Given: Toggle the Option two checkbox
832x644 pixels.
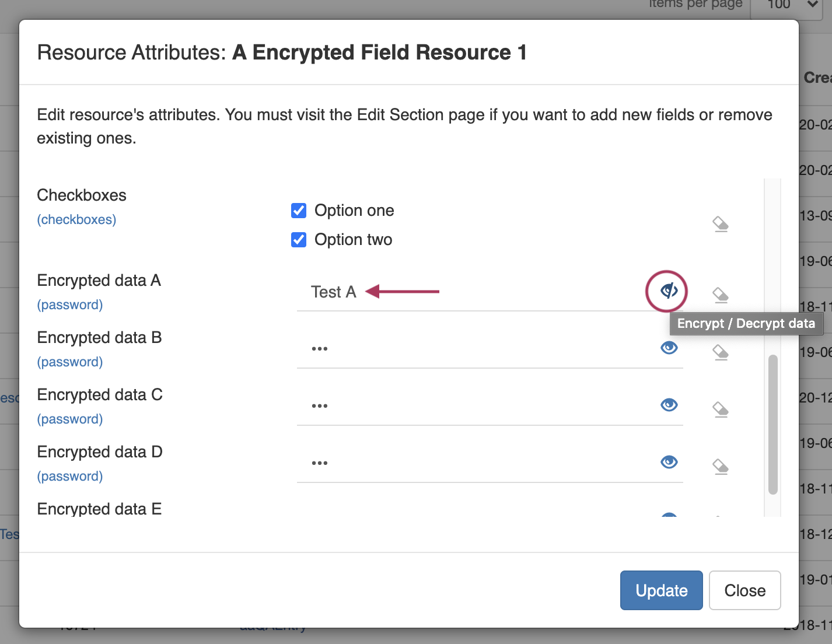Looking at the screenshot, I should point(299,240).
